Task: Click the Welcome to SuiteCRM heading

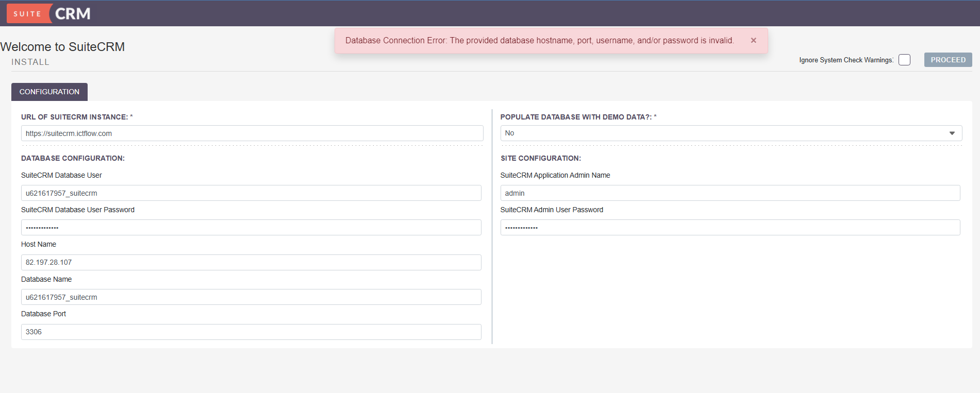Action: pyautogui.click(x=62, y=47)
